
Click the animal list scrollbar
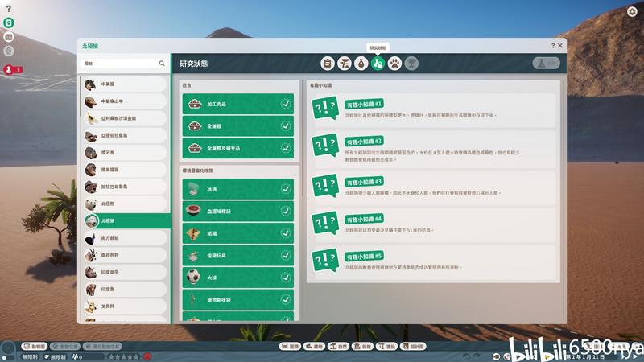80,97
